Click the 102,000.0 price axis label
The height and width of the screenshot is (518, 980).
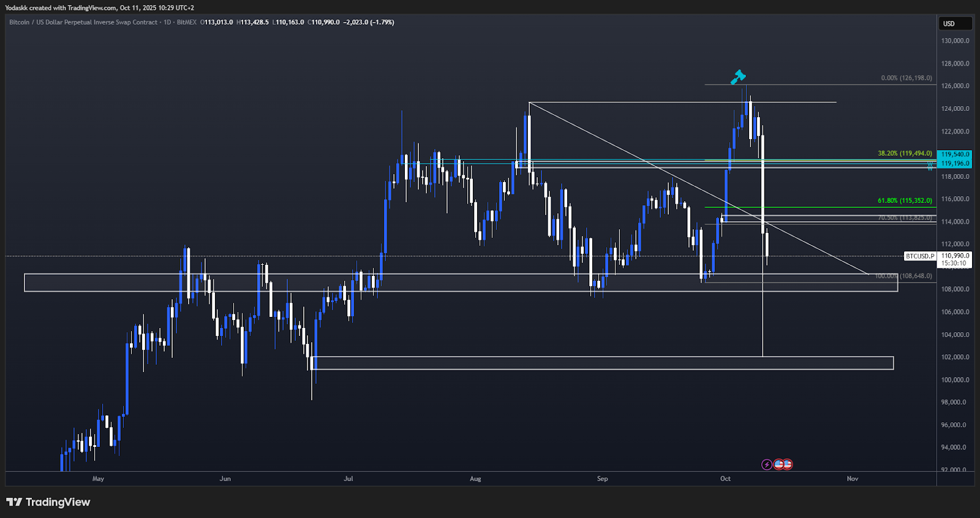pos(955,357)
